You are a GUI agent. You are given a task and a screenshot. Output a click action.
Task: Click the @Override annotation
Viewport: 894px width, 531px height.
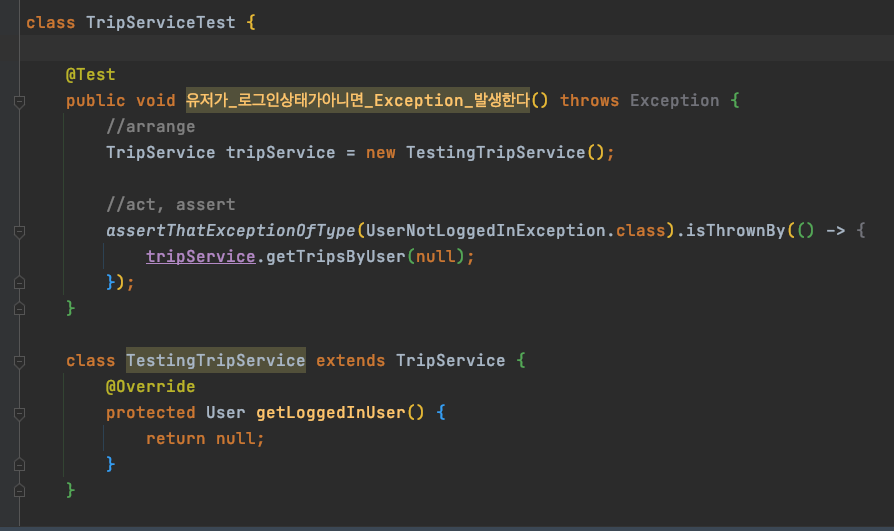pyautogui.click(x=151, y=387)
